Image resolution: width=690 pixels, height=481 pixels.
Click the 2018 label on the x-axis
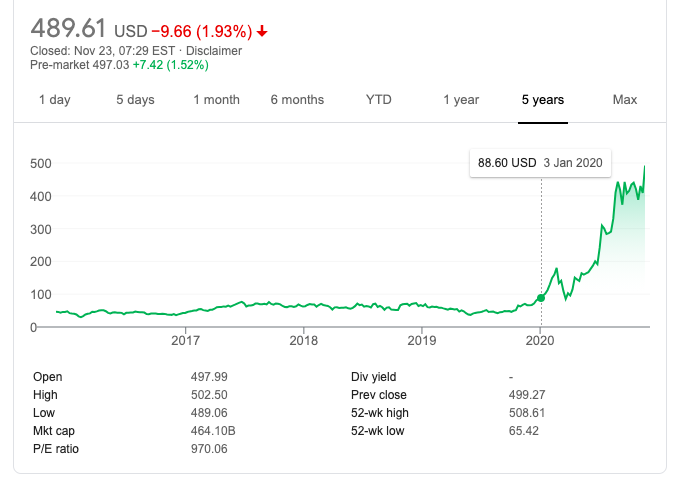tap(304, 341)
